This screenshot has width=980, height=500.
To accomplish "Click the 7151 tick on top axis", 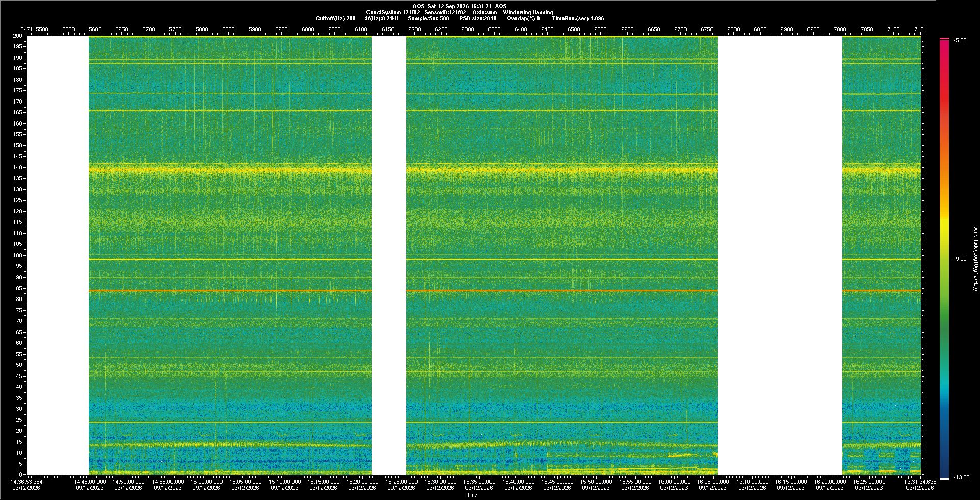I will (x=920, y=30).
